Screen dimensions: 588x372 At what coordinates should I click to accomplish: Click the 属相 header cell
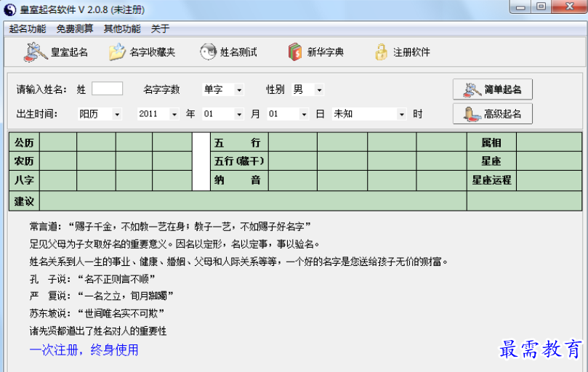click(491, 142)
